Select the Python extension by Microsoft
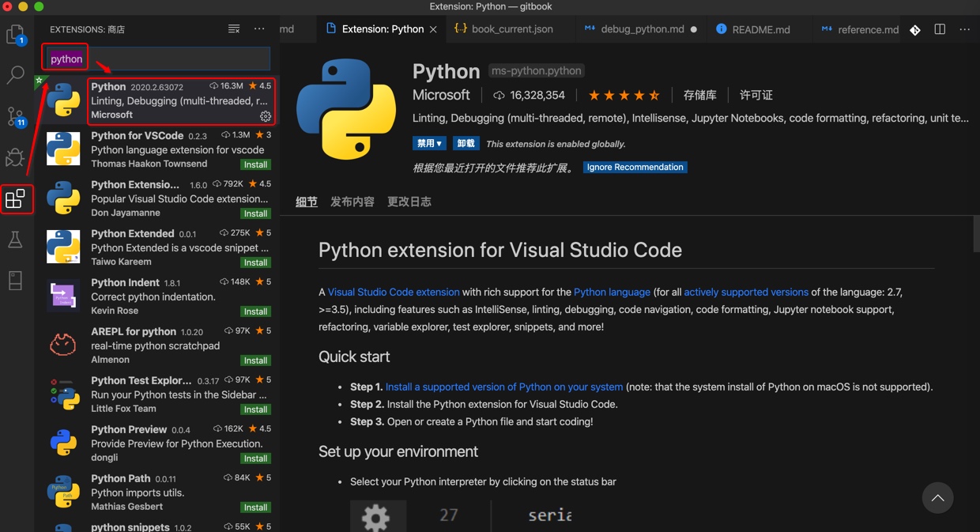 click(x=158, y=100)
